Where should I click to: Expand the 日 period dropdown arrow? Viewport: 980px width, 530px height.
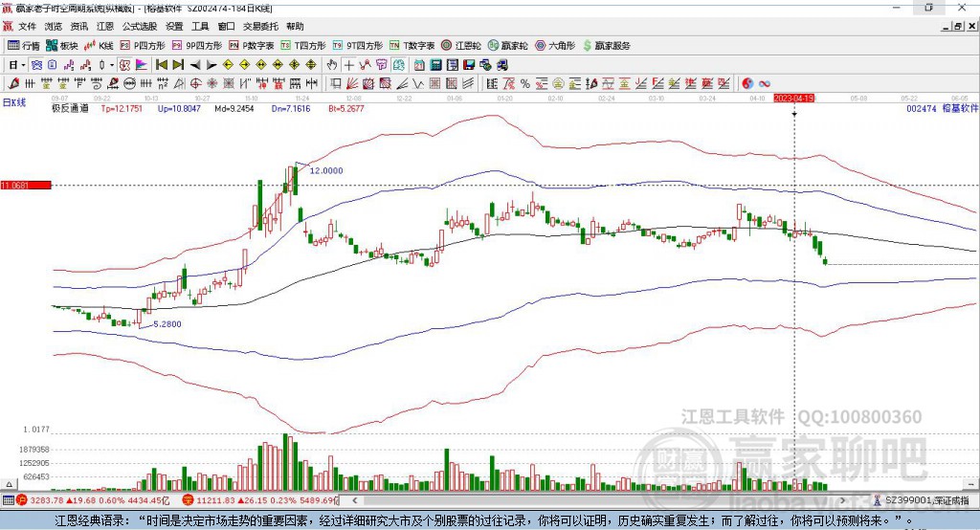click(23, 65)
